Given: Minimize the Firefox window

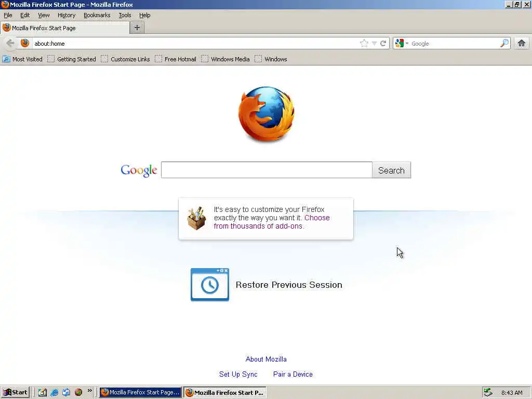Looking at the screenshot, I should (x=508, y=4).
